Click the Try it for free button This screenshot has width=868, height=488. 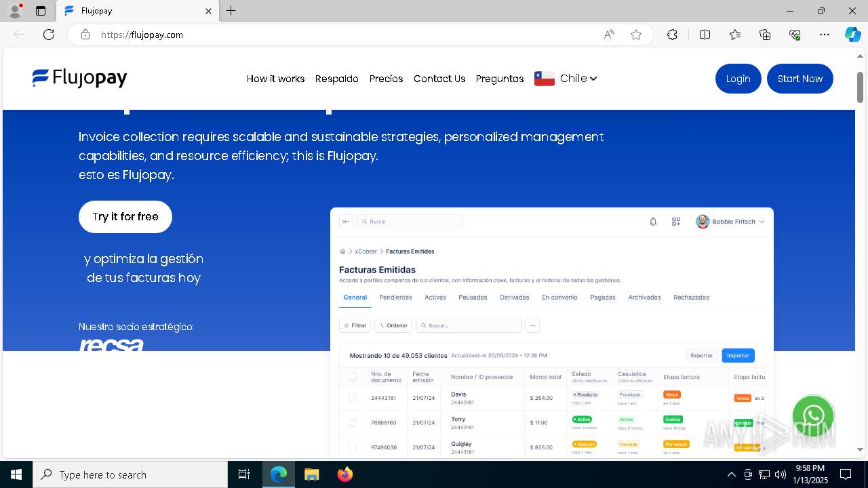coord(125,217)
